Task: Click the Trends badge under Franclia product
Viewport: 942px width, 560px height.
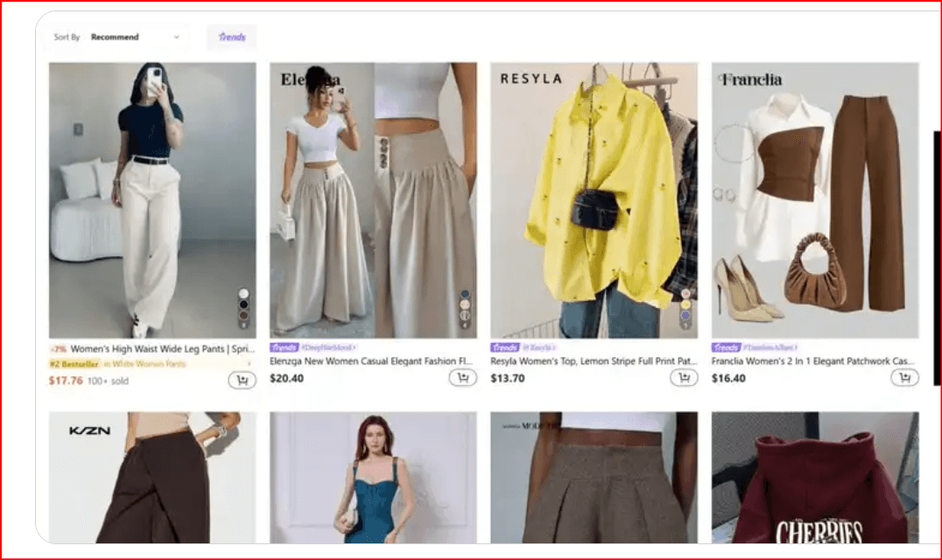Action: coord(726,347)
